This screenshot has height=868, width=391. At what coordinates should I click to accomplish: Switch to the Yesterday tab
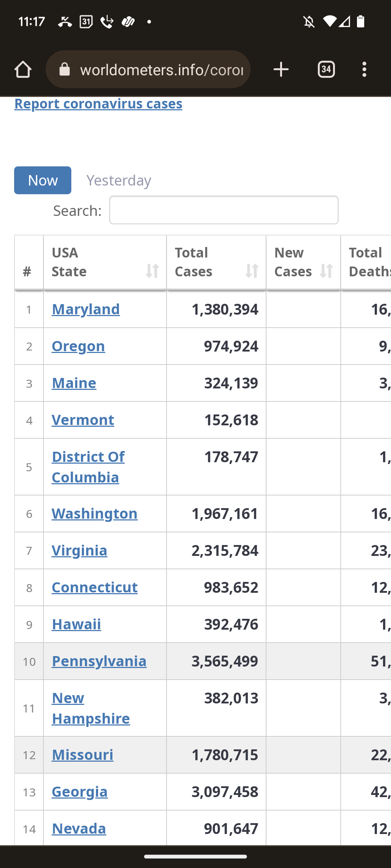click(119, 180)
